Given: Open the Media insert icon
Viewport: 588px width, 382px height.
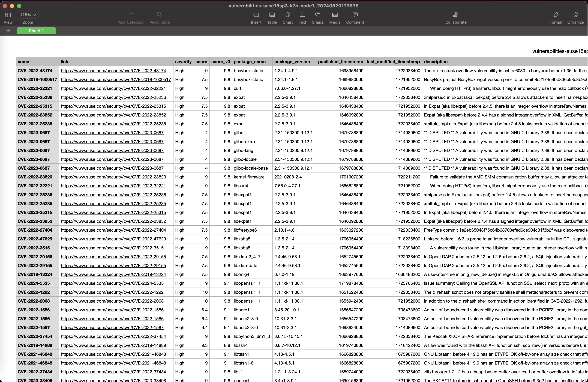Looking at the screenshot, I should (335, 15).
